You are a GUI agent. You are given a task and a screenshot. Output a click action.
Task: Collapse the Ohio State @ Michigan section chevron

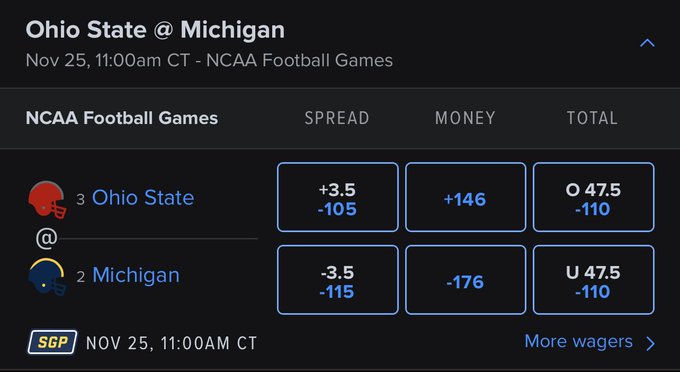pyautogui.click(x=647, y=43)
